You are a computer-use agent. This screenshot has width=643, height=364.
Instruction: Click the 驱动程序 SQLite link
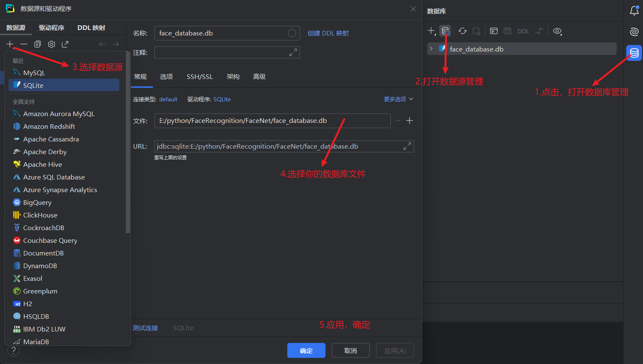(x=222, y=99)
